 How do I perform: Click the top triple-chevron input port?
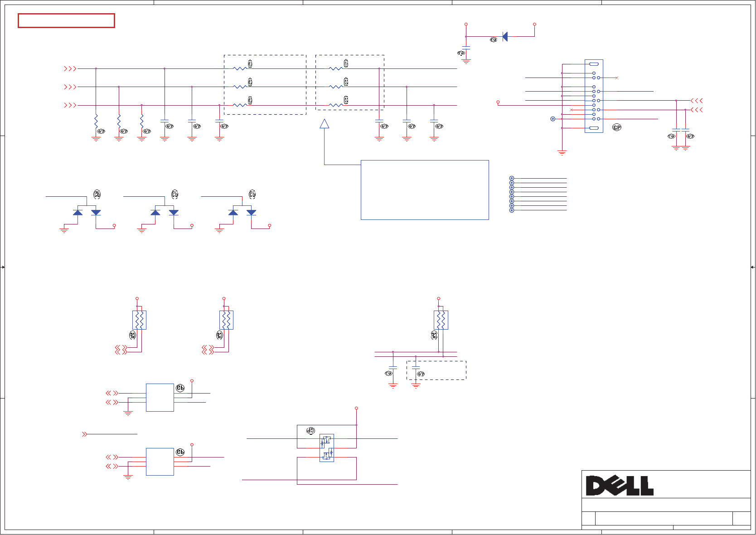coord(70,68)
